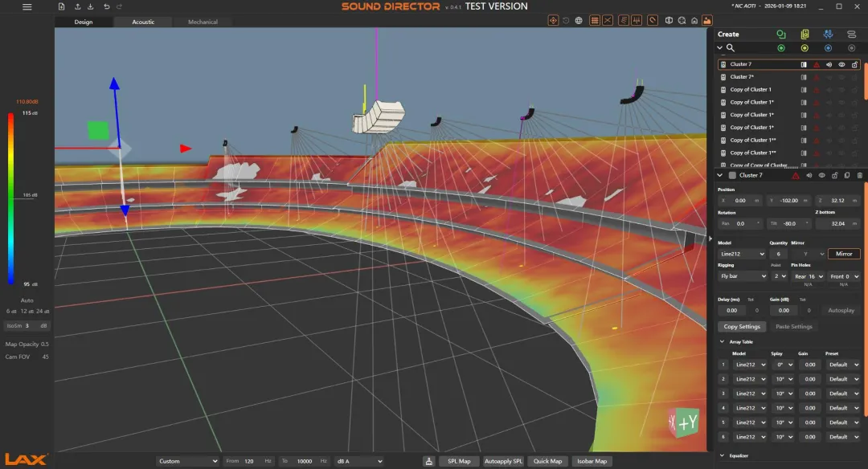The height and width of the screenshot is (469, 868).
Task: Hide Cluster 7 using list eye icon
Action: tap(842, 65)
